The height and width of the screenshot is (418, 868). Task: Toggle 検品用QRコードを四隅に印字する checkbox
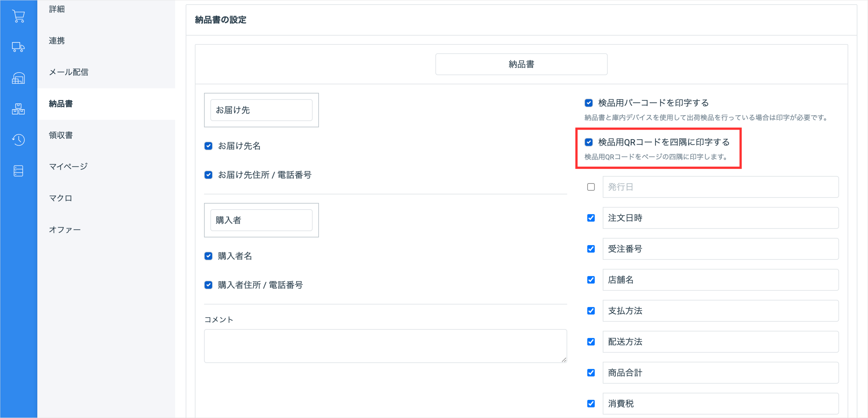tap(588, 142)
